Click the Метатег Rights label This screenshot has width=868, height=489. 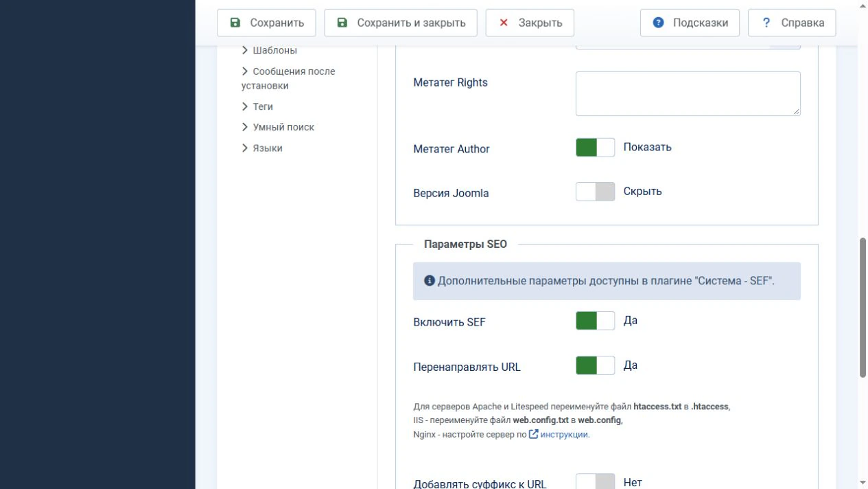[450, 82]
